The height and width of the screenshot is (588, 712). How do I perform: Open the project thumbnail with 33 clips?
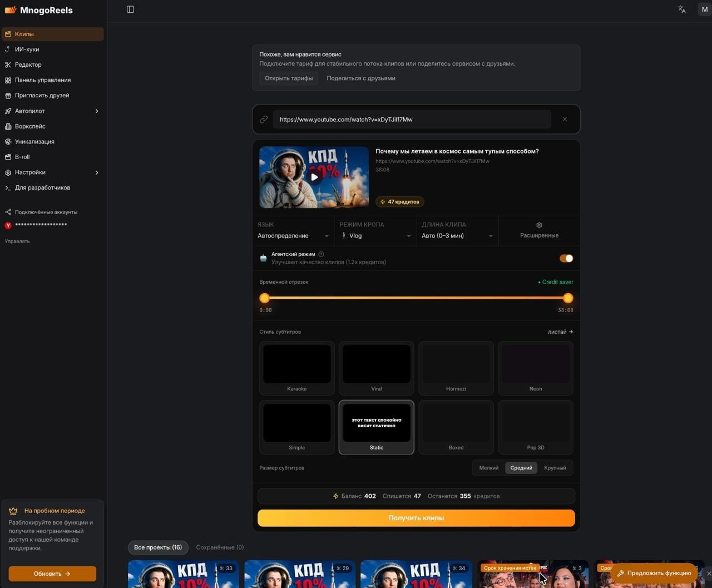[184, 574]
